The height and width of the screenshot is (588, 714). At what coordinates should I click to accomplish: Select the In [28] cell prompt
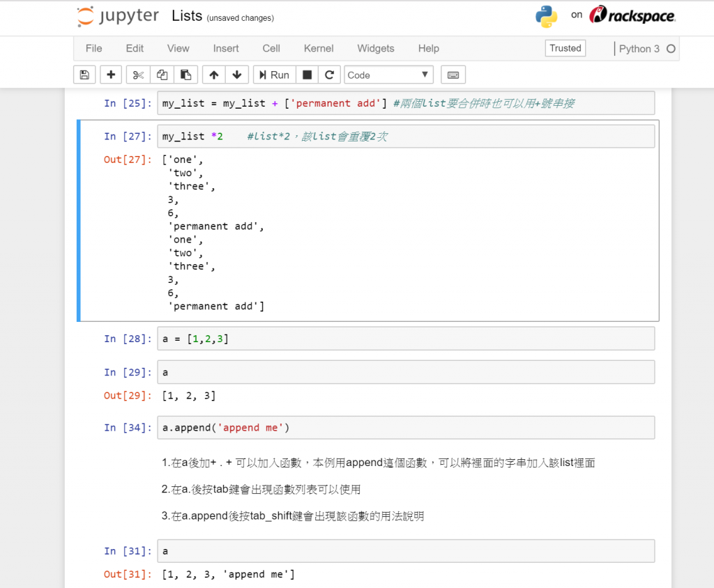128,339
